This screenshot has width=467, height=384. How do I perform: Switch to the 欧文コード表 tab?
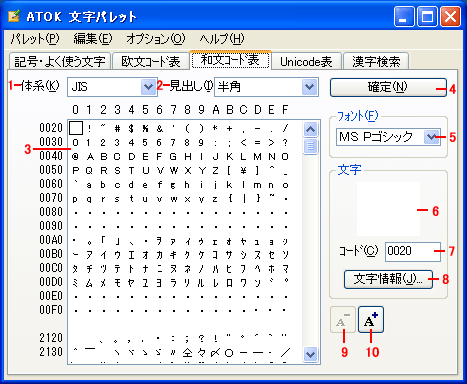151,61
